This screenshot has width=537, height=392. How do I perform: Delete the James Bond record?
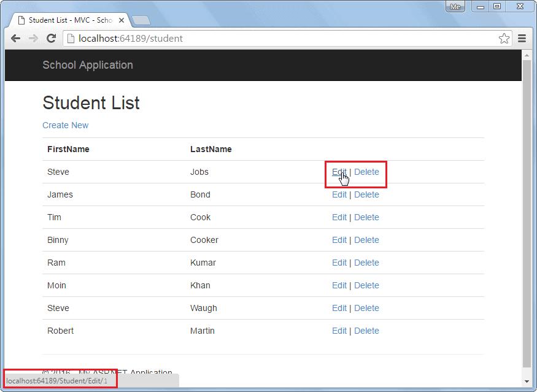[366, 194]
